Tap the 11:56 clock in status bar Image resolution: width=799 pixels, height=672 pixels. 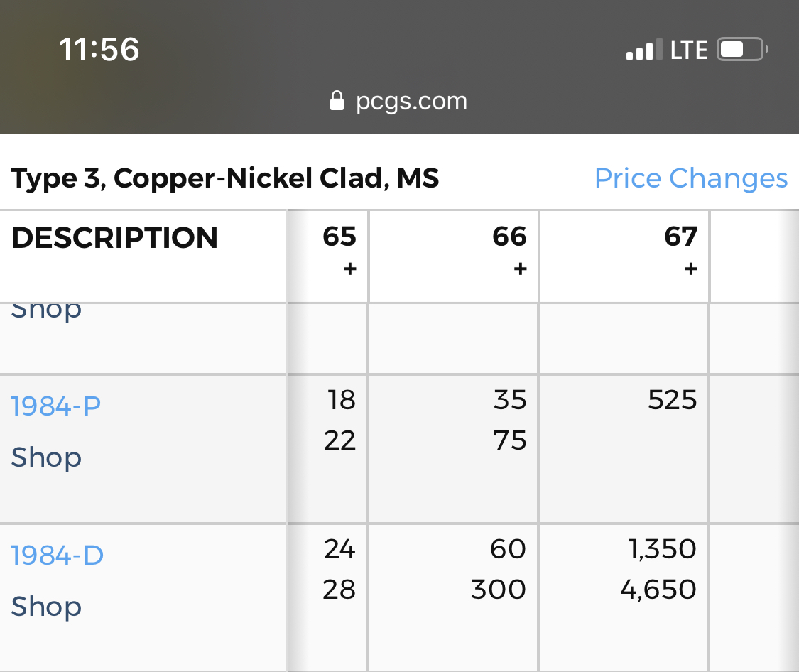point(99,50)
